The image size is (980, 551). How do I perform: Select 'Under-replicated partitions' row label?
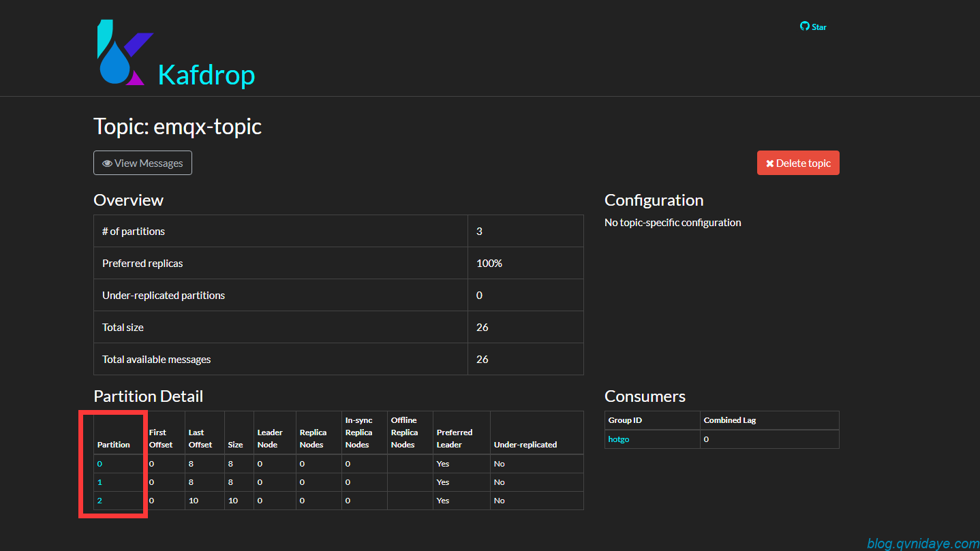(x=164, y=296)
